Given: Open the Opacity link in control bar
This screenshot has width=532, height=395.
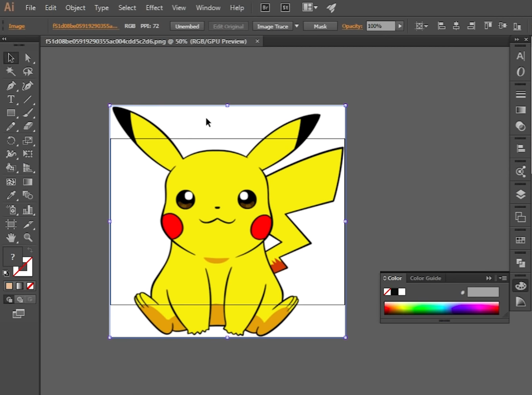Looking at the screenshot, I should (352, 26).
